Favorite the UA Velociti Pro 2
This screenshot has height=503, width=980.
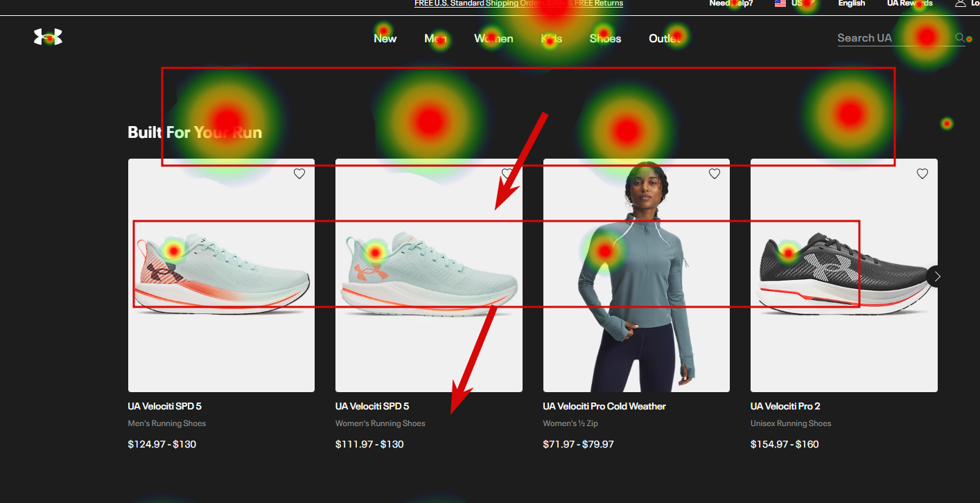(922, 174)
